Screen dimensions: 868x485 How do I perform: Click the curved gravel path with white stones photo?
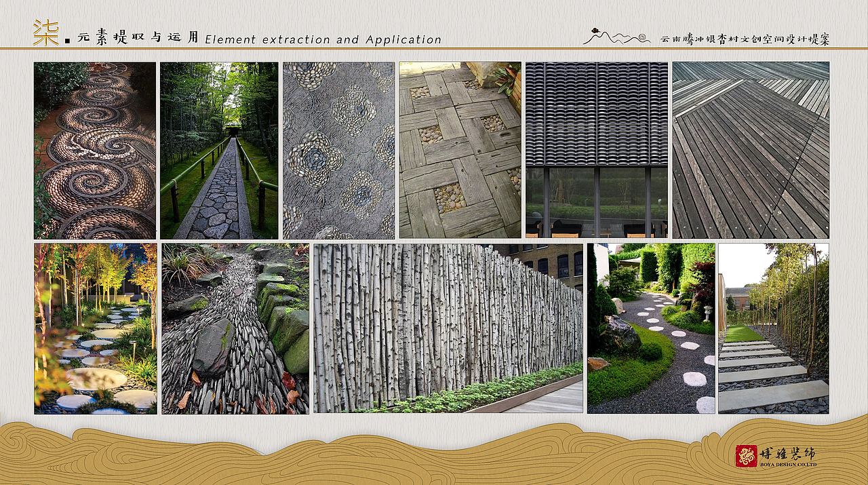(x=651, y=328)
